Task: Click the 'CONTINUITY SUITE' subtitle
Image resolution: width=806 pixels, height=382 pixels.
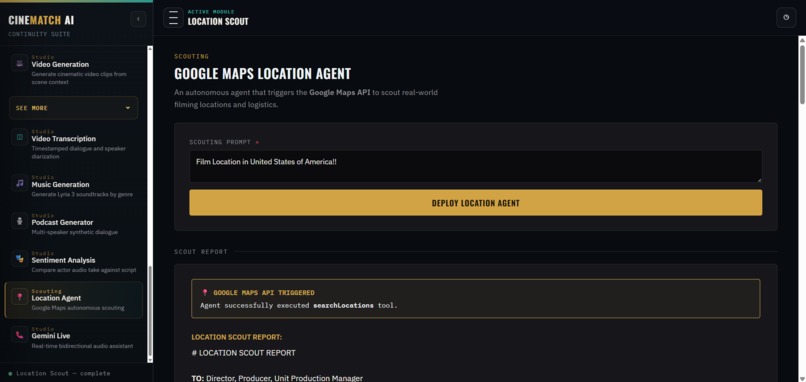Action: pyautogui.click(x=39, y=34)
